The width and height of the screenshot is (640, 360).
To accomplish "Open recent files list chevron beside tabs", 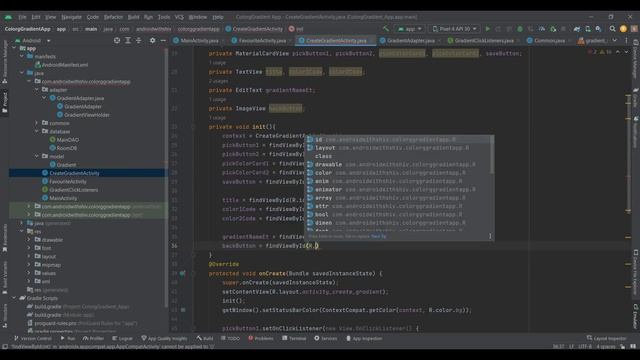I will coord(615,40).
